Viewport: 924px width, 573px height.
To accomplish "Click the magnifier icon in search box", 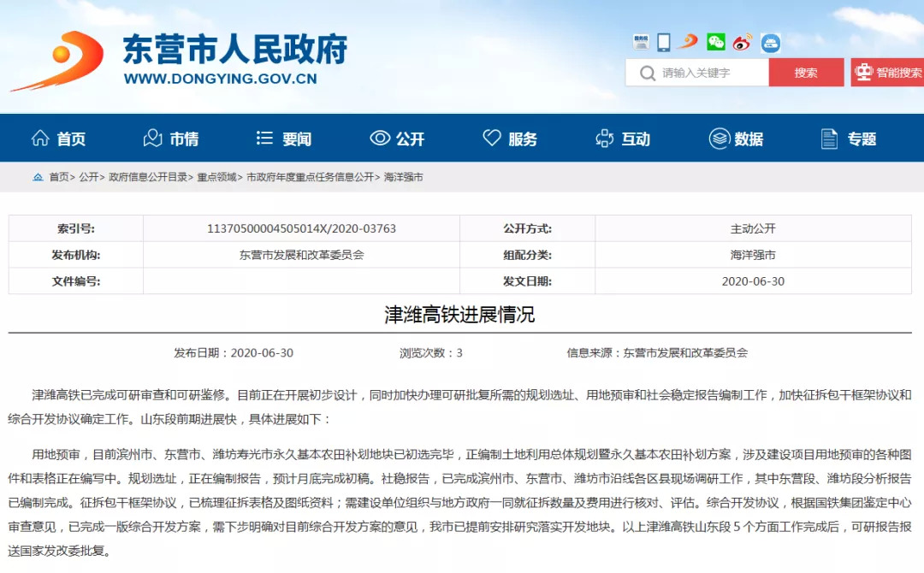I will 647,73.
